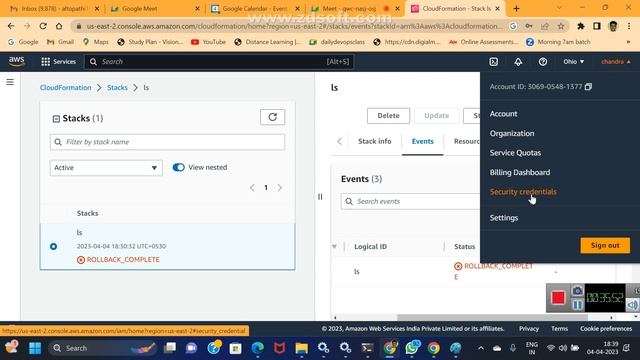Open the Microsoft Store taskbar icon
This screenshot has width=640, height=360.
(236, 348)
